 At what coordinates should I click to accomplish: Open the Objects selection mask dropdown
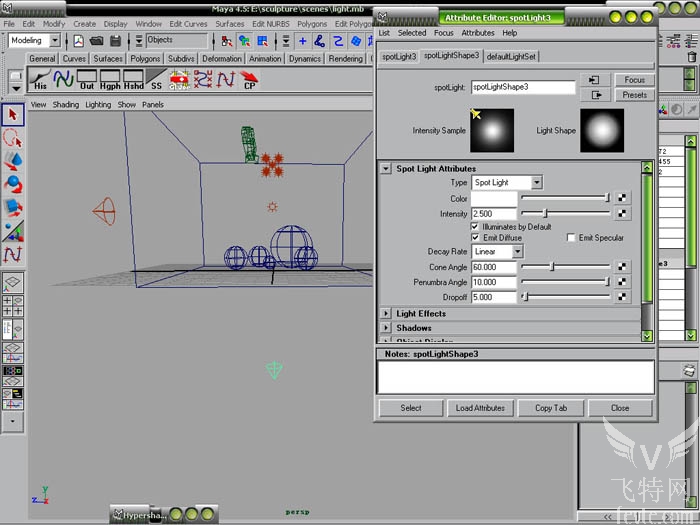139,41
